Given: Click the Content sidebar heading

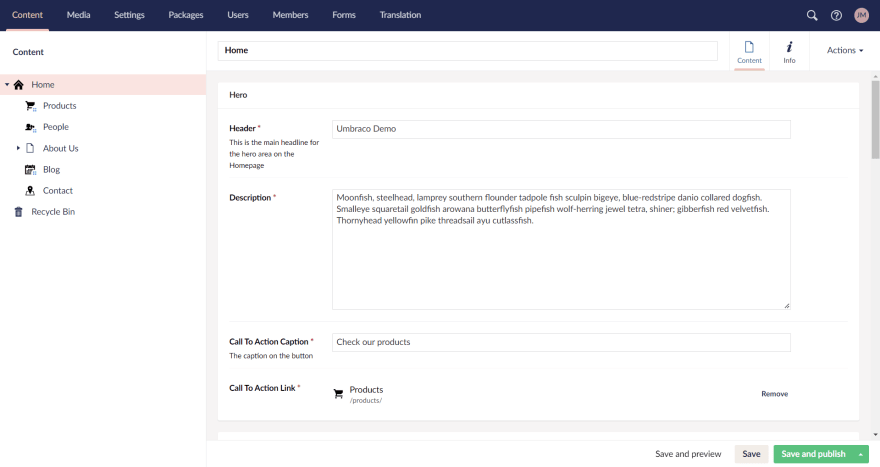Looking at the screenshot, I should pyautogui.click(x=28, y=52).
